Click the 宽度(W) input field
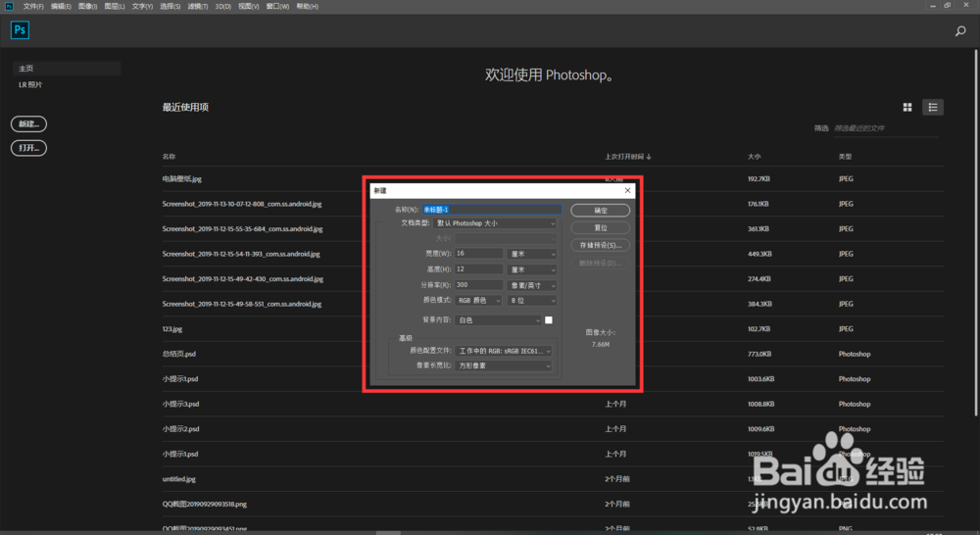The width and height of the screenshot is (980, 535). [x=478, y=253]
